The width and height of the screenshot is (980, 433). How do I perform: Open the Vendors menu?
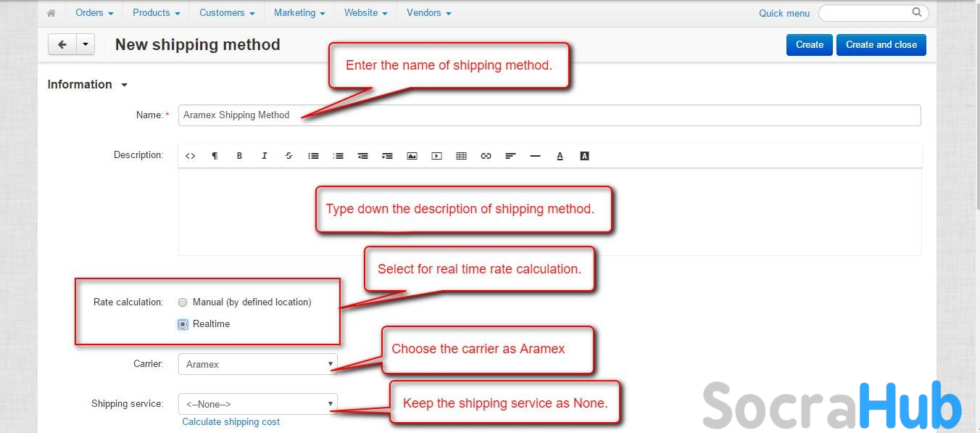click(429, 13)
